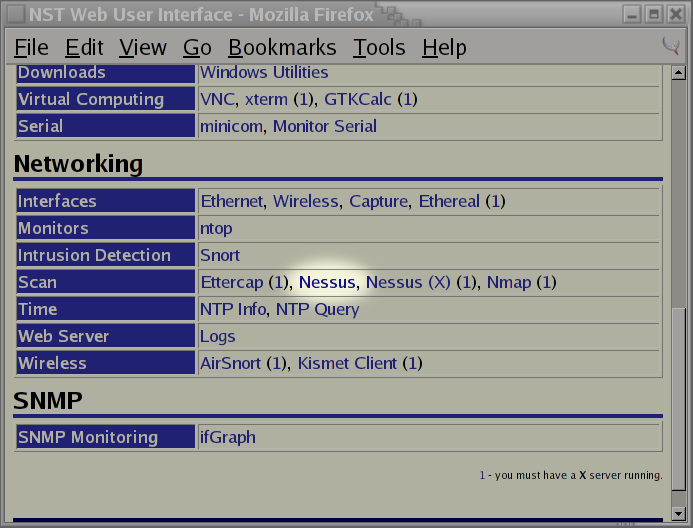Open the Snort link
693x528 pixels.
pyautogui.click(x=220, y=255)
